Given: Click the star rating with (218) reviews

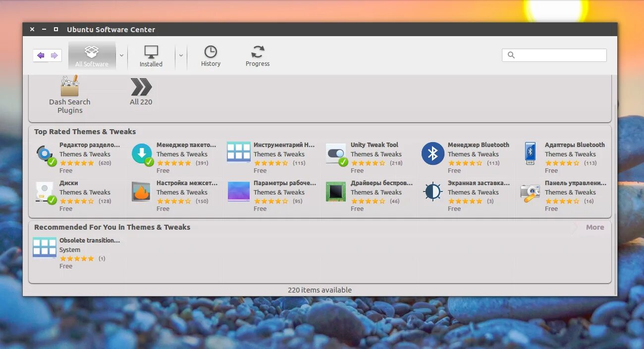Looking at the screenshot, I should tap(368, 163).
